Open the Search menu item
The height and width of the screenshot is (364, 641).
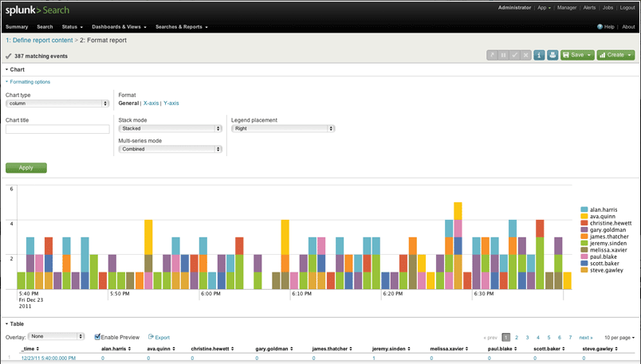(x=45, y=27)
